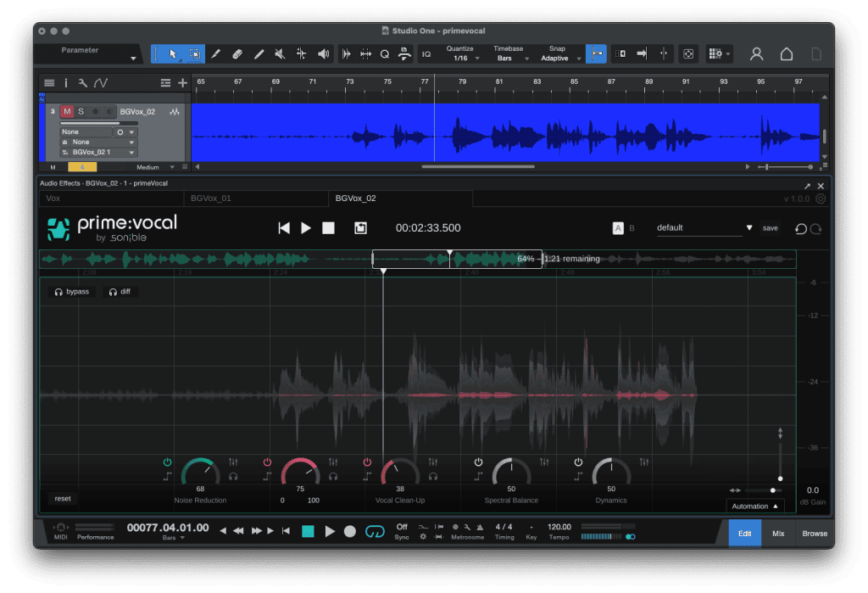Image resolution: width=868 pixels, height=593 pixels.
Task: Click the wrench options icon above tracks
Action: pos(82,83)
